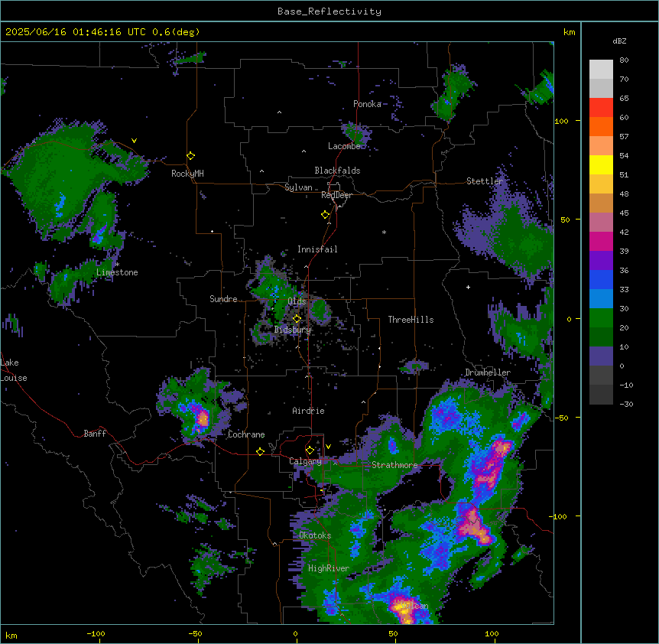Click the HighRiver town label
Viewport: 659px width, 644px height.
click(329, 568)
